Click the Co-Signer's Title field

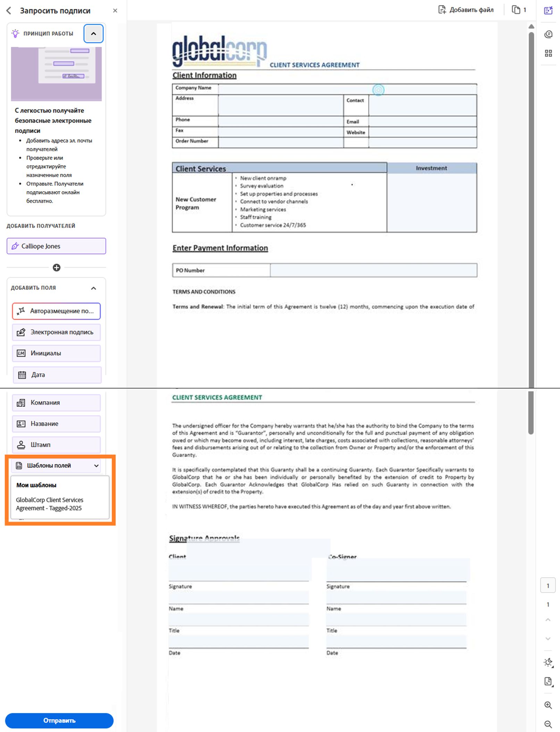[x=396, y=620]
